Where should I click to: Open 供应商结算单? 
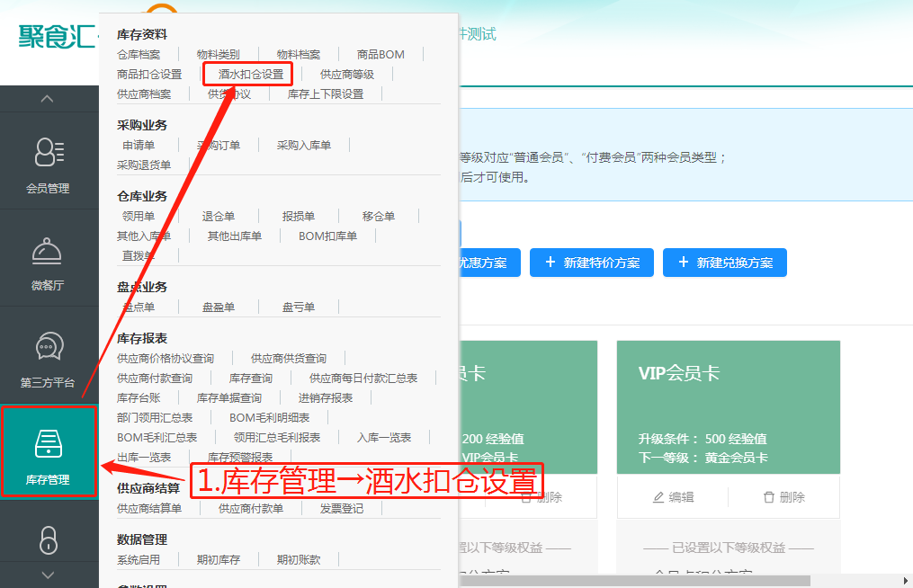point(149,509)
